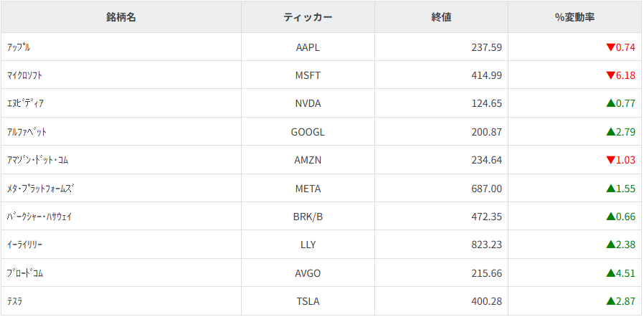
Task: Select the LLY closing price 823.23
Action: pos(486,245)
